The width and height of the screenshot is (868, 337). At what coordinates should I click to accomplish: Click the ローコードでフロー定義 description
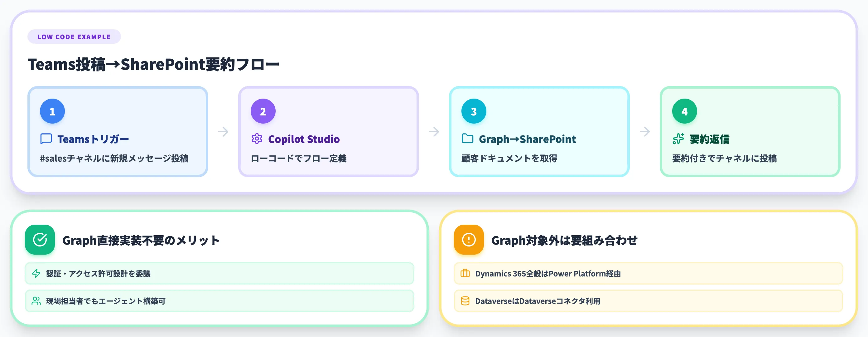299,158
